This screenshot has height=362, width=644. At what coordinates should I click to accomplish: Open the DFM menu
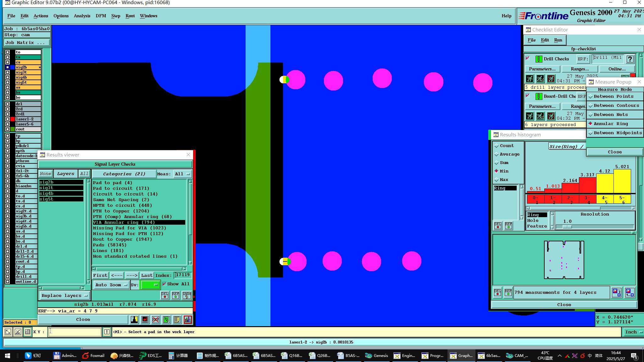101,16
